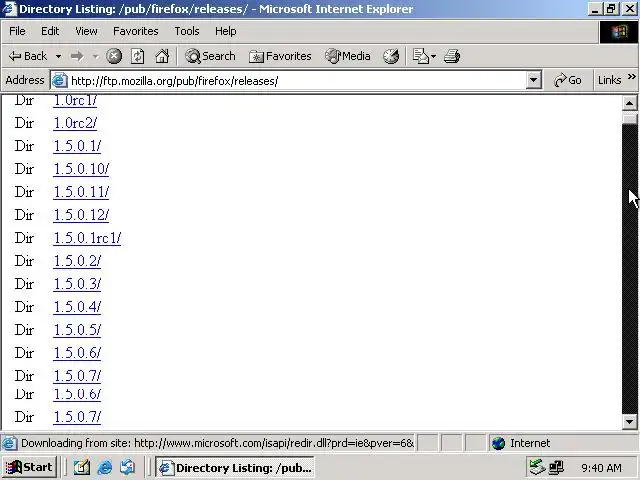Expand the Mail button dropdown arrow
This screenshot has height=480, width=640.
pos(433,56)
